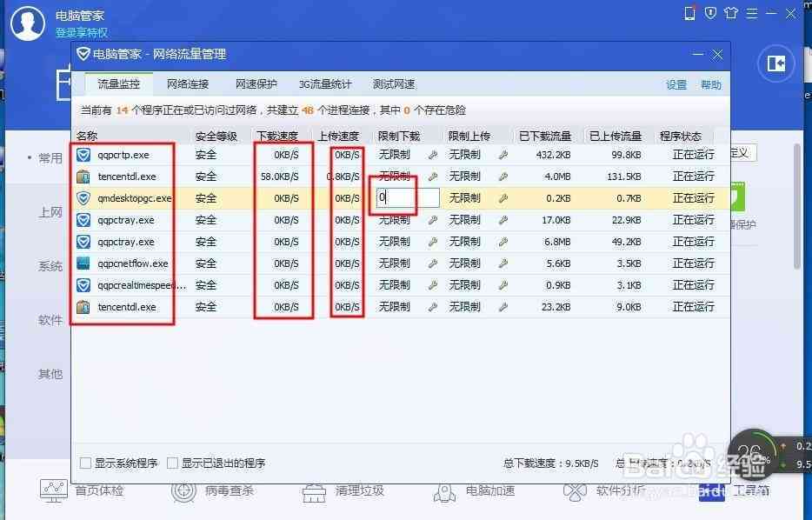The height and width of the screenshot is (520, 812).
Task: Select qqpcnetflow.exe process name
Action: (x=133, y=263)
